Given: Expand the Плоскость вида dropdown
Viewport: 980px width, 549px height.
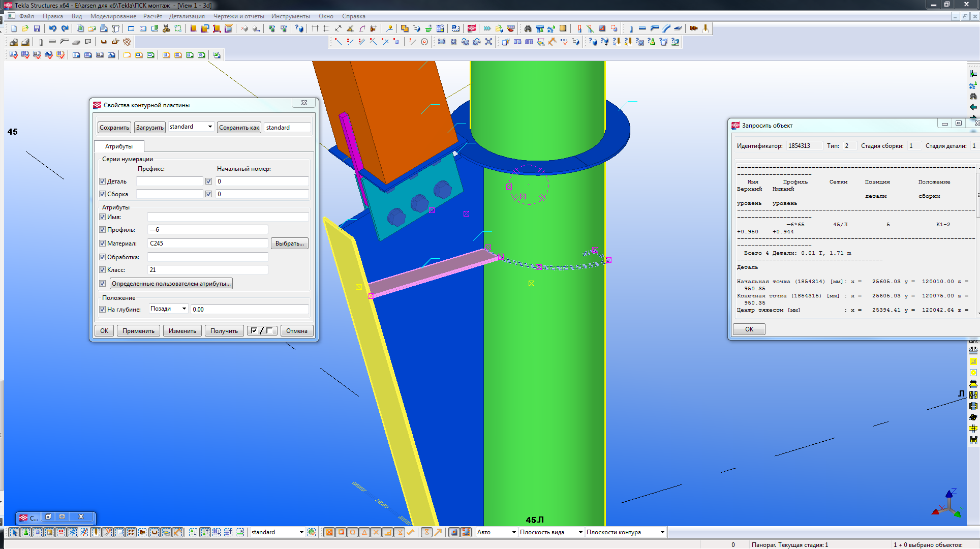Looking at the screenshot, I should click(580, 532).
